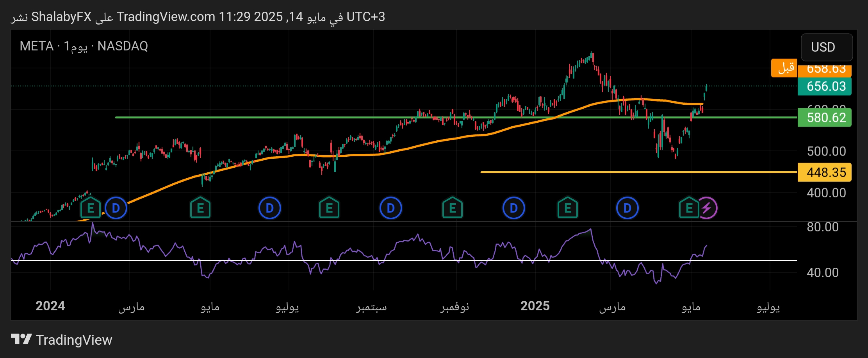
Task: Open the dividend D marker just before يوليو 2024
Action: (x=270, y=208)
